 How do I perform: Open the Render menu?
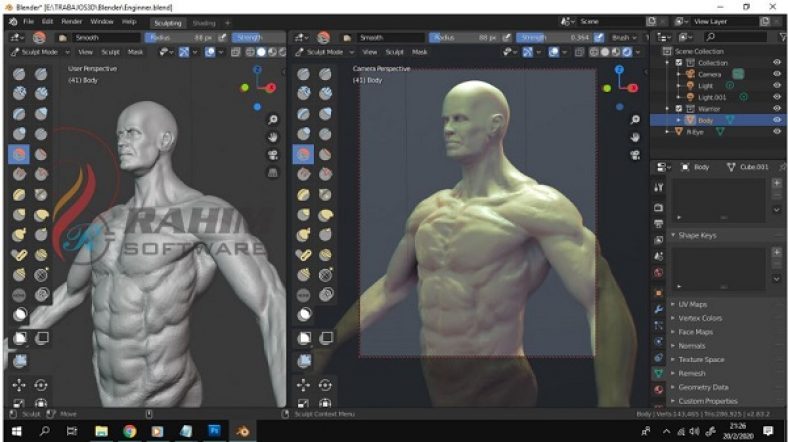(72, 21)
